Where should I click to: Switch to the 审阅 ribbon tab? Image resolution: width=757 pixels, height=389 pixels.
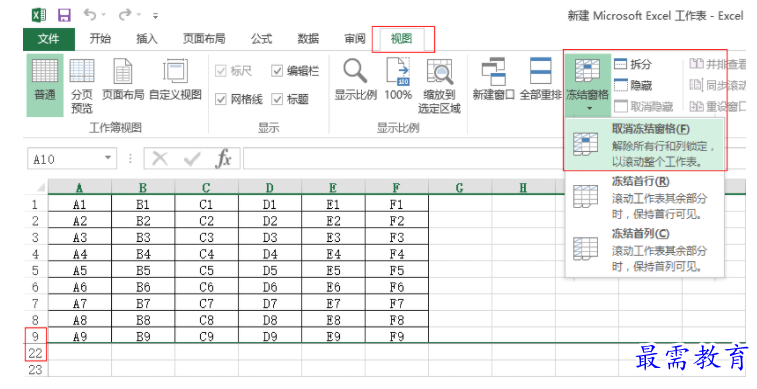(x=355, y=39)
